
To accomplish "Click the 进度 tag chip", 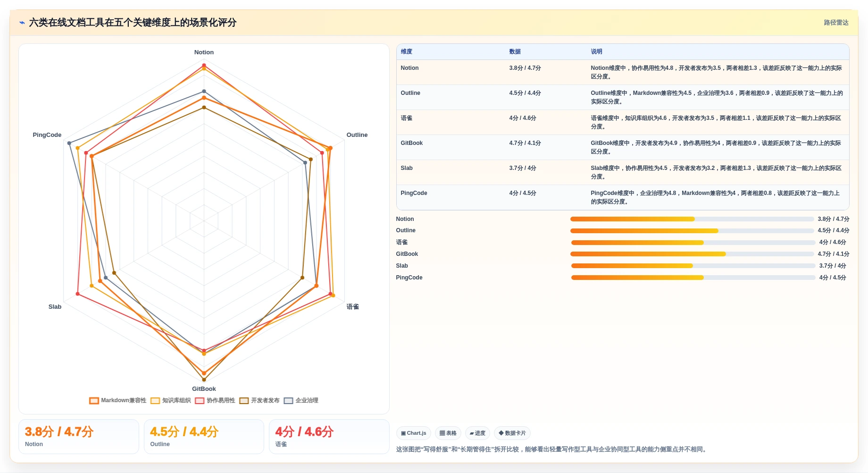I will pyautogui.click(x=477, y=433).
